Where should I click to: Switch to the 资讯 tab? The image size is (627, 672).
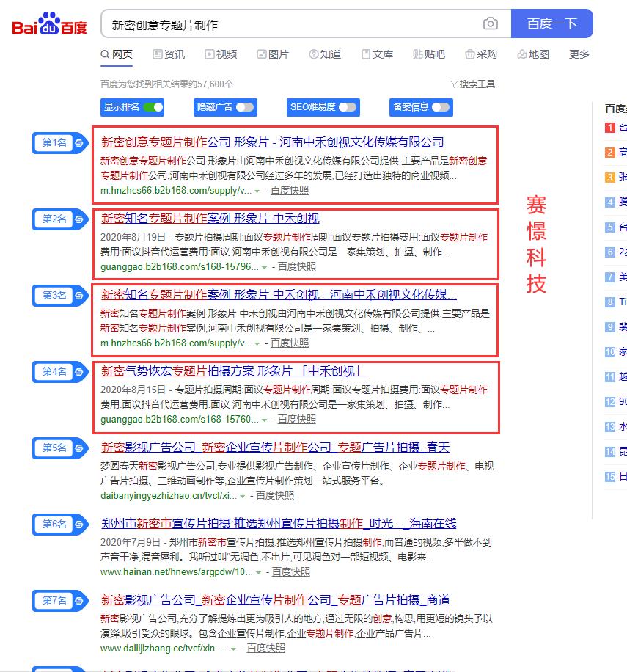(x=169, y=54)
